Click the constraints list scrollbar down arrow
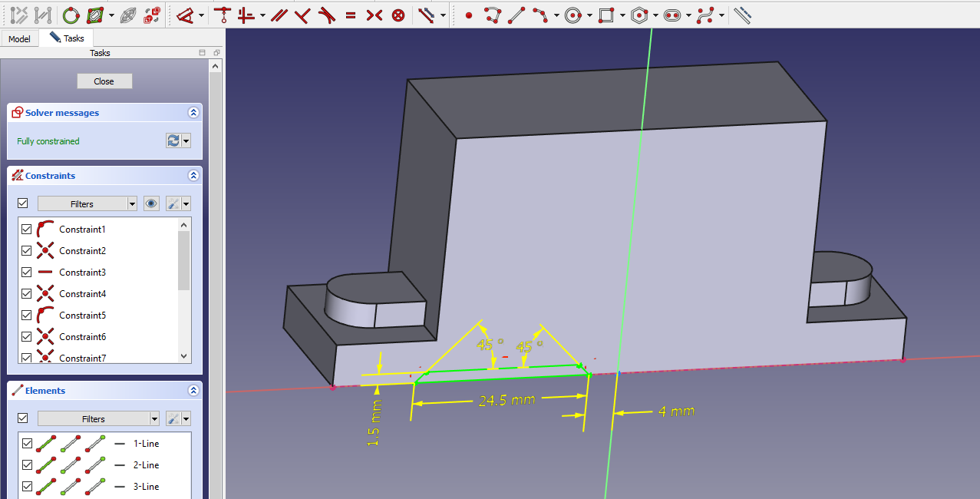The image size is (980, 499). pyautogui.click(x=183, y=356)
